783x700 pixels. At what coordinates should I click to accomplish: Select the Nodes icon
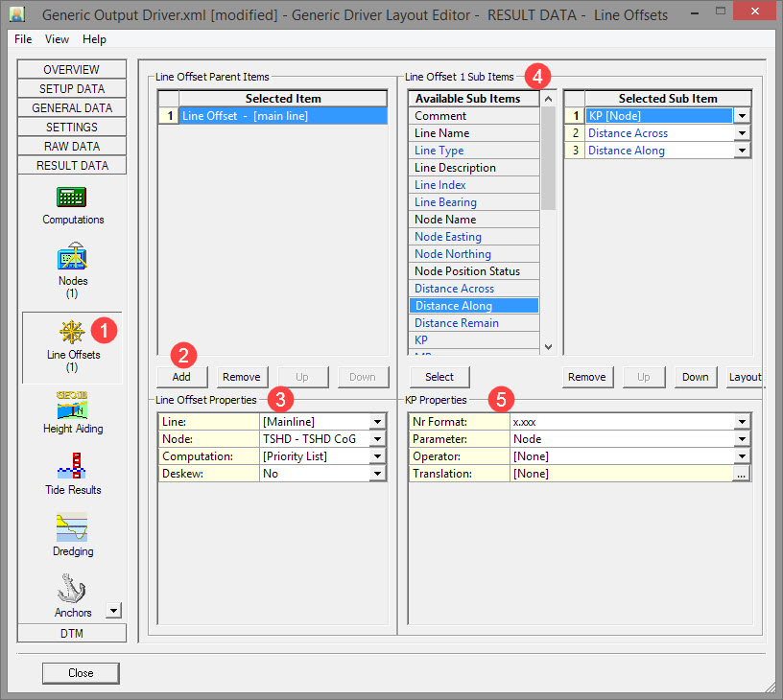pos(72,259)
